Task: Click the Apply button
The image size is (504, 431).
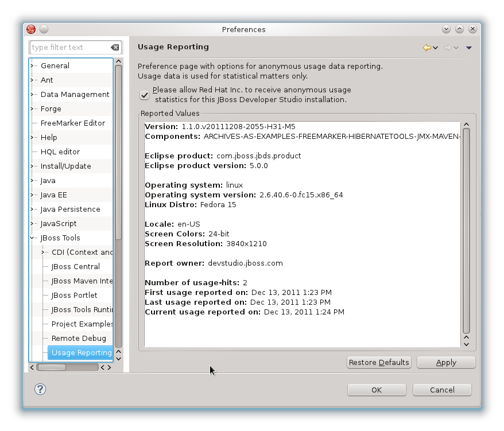Action: (446, 363)
